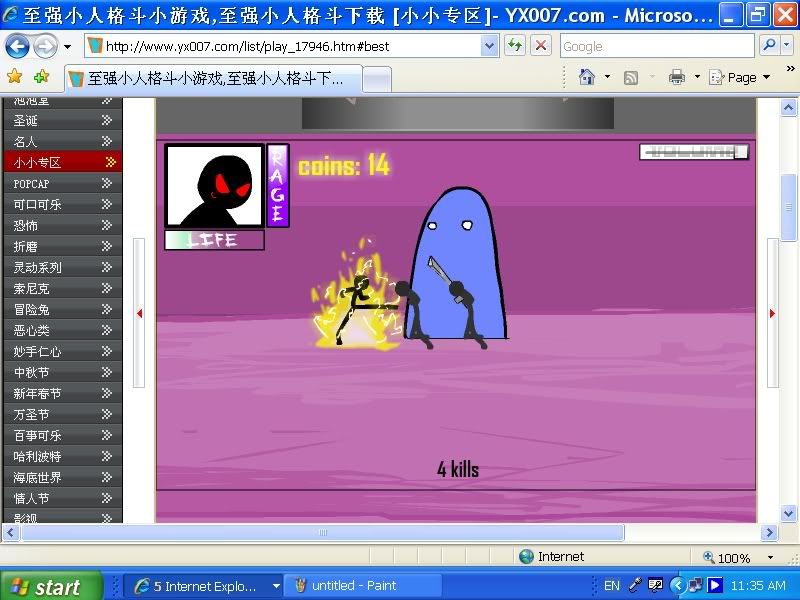Click the Add to Favorites icon

(41, 77)
